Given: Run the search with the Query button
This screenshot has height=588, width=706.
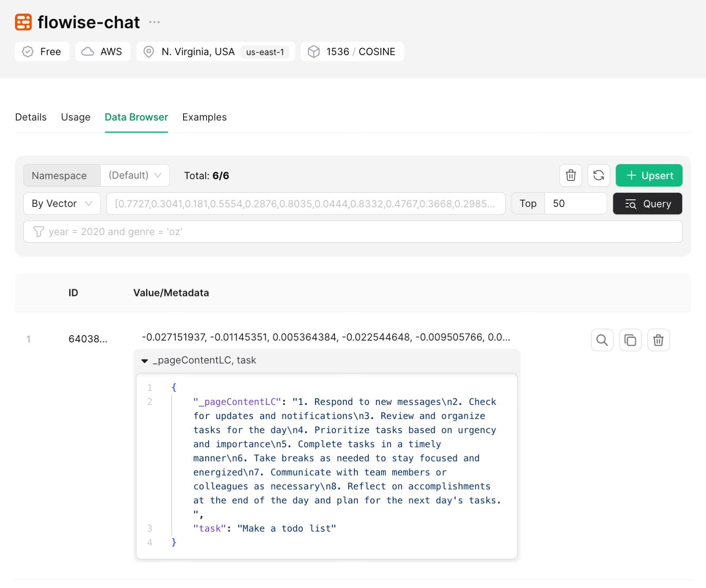Looking at the screenshot, I should tap(647, 204).
